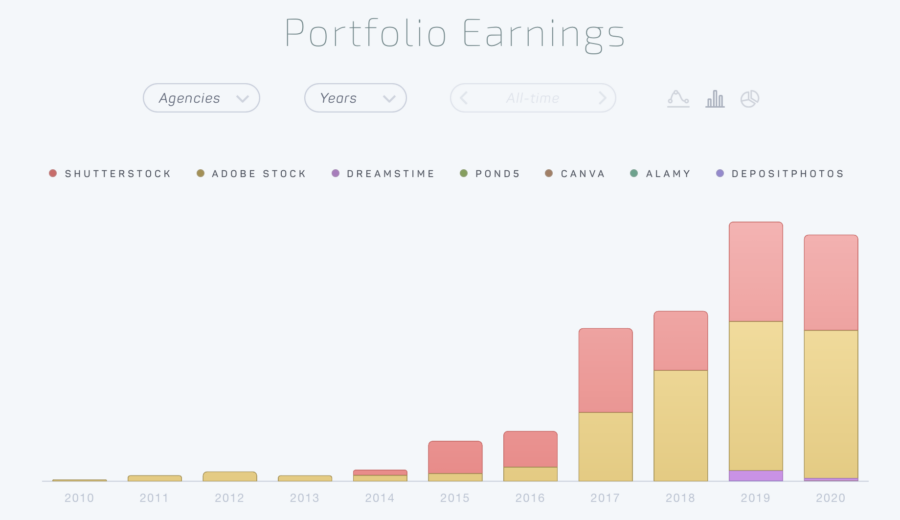
Task: Click the 2020 year axis label
Action: pos(831,498)
